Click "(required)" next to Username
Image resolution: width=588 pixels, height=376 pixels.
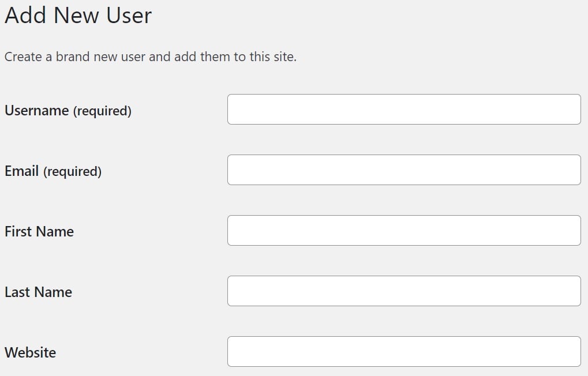pyautogui.click(x=102, y=111)
